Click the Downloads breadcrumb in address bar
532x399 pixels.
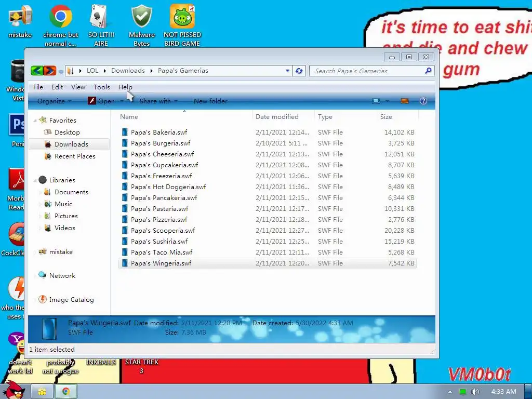click(128, 71)
